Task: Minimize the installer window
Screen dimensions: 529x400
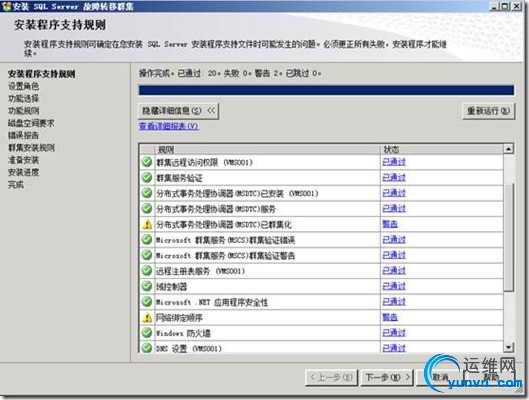Action: pyautogui.click(x=494, y=6)
